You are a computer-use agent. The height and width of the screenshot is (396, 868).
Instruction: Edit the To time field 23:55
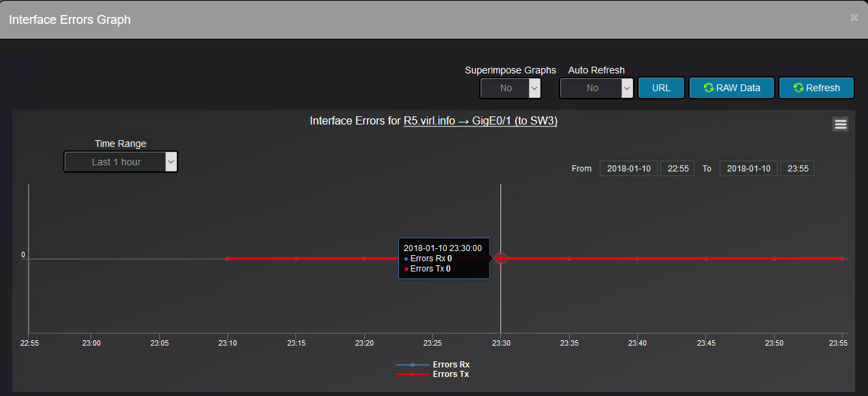pos(797,168)
